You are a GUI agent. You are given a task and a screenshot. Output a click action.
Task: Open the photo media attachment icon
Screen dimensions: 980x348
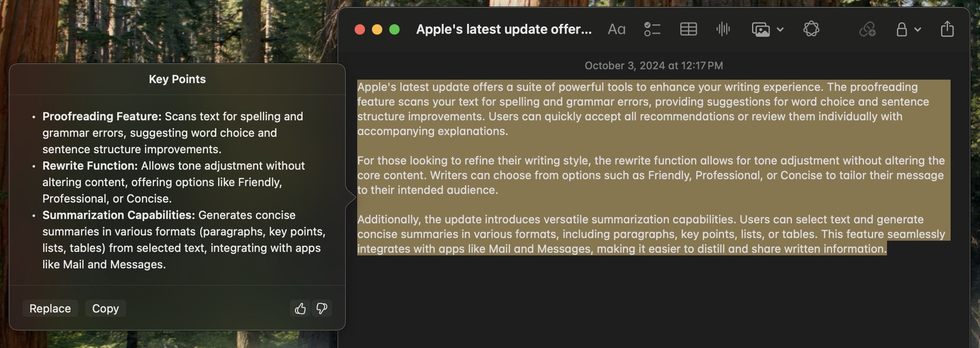(x=761, y=29)
